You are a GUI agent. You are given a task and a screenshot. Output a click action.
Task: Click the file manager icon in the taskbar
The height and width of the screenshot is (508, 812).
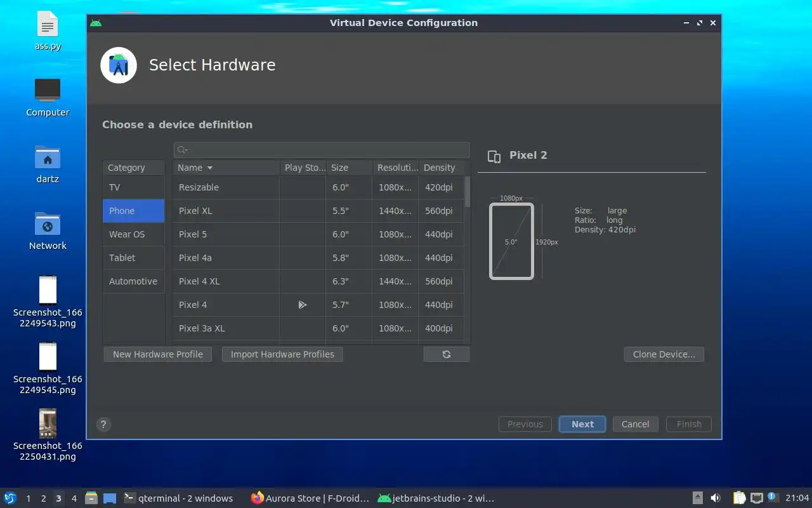tap(91, 498)
